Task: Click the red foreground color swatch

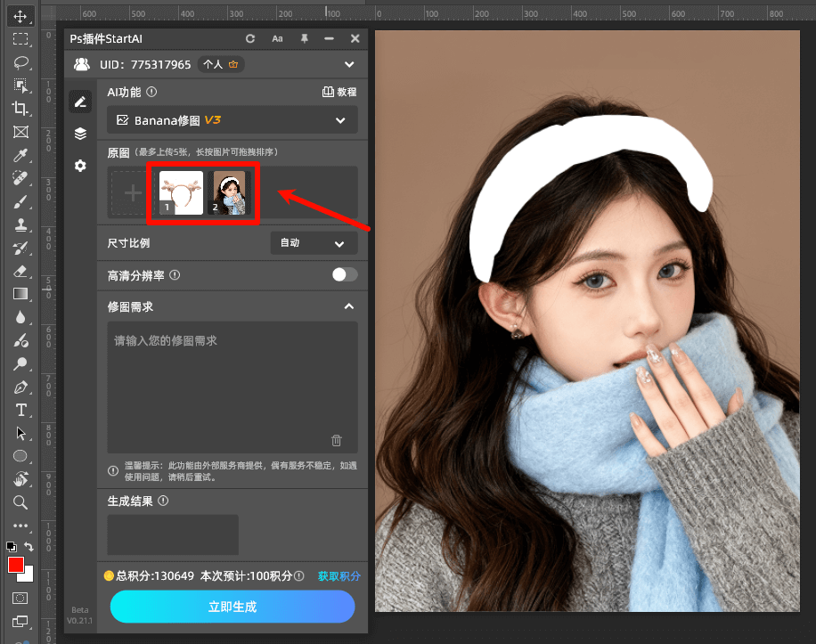Action: click(x=14, y=565)
